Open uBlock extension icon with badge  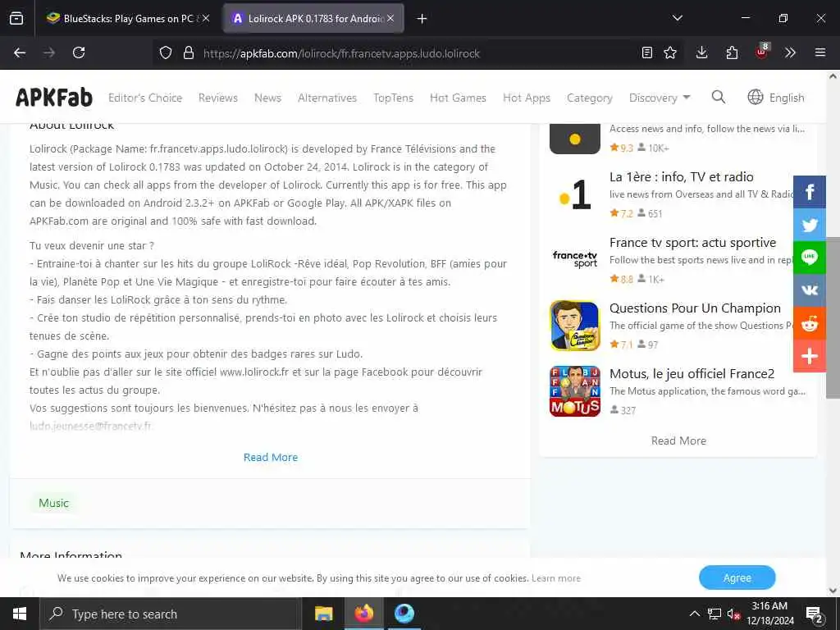pyautogui.click(x=762, y=52)
